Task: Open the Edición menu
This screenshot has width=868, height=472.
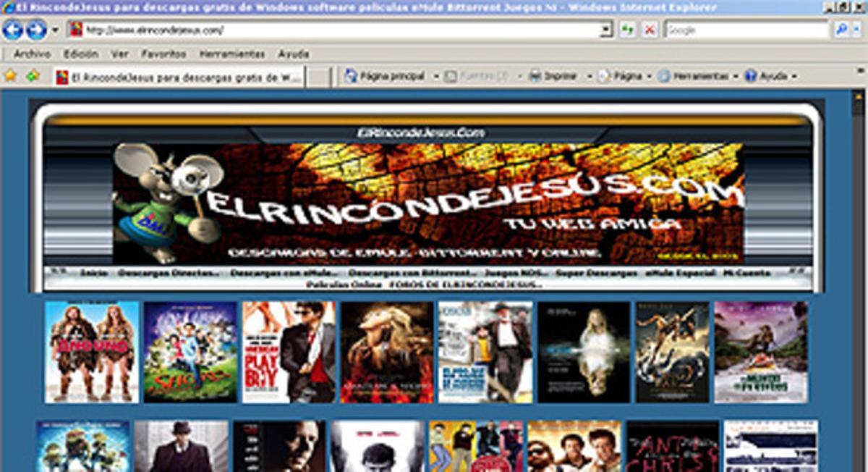Action: click(80, 54)
